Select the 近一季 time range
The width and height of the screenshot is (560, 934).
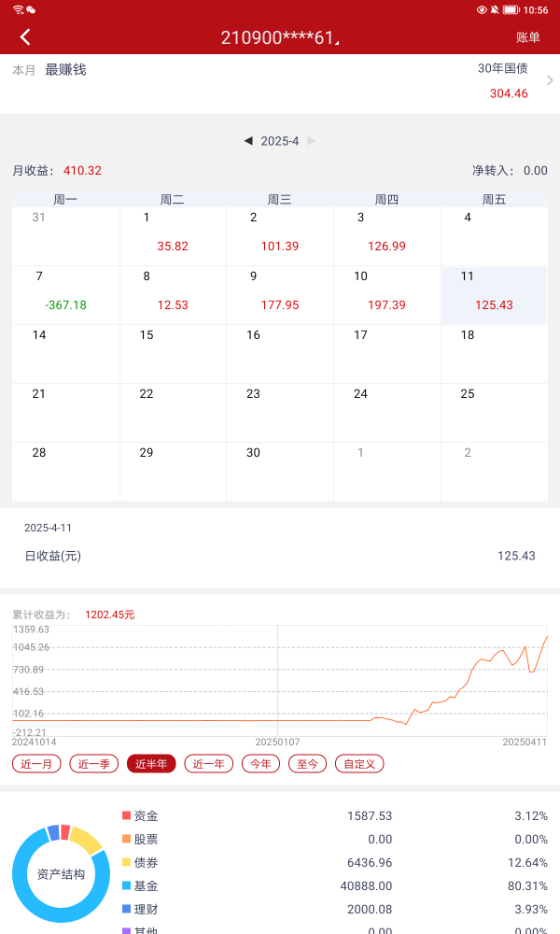click(94, 764)
